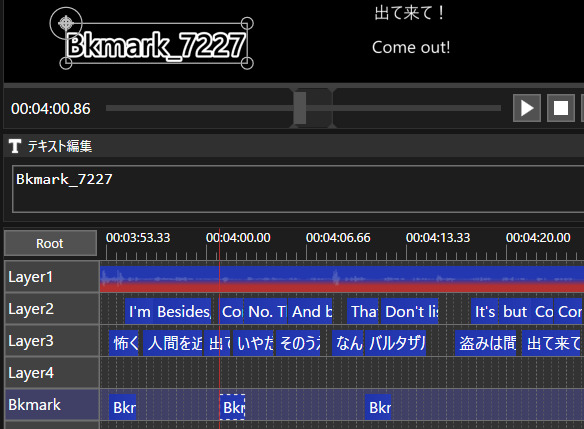Screen dimensions: 584x429
Task: Select the "怖く" clip in Layer3
Action: tap(124, 343)
